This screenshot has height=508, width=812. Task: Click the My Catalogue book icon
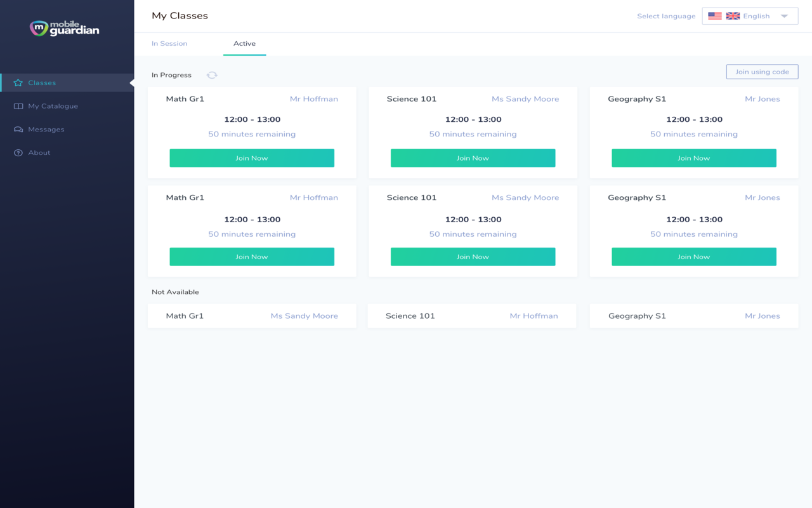pos(18,106)
